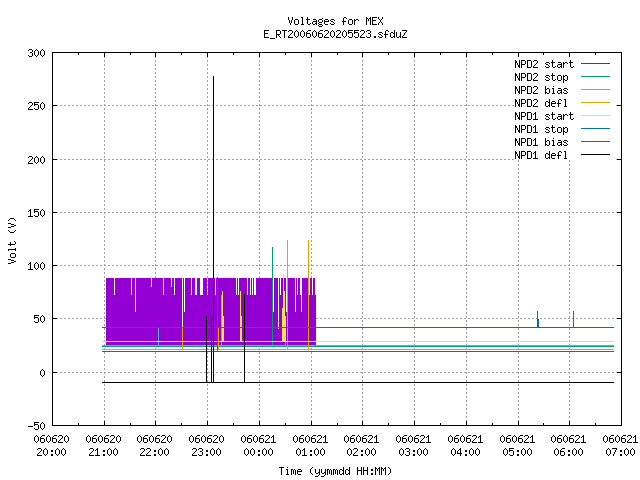This screenshot has height=480, width=640.
Task: Pick the purple NPD2 start legend line
Action: coord(595,64)
